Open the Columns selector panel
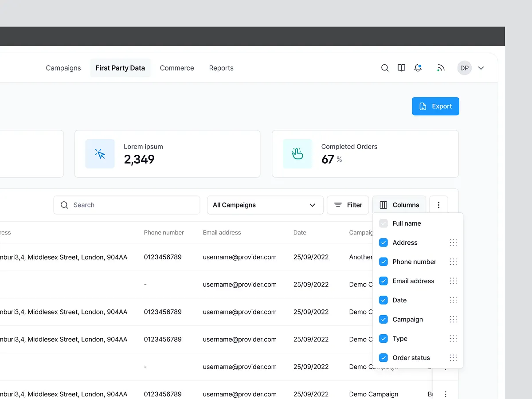The image size is (532, 399). 399,205
